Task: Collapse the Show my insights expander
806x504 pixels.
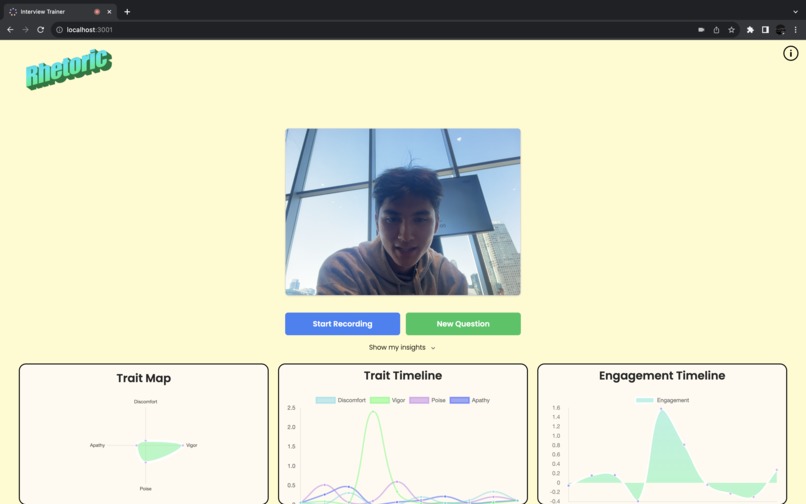Action: click(x=402, y=348)
